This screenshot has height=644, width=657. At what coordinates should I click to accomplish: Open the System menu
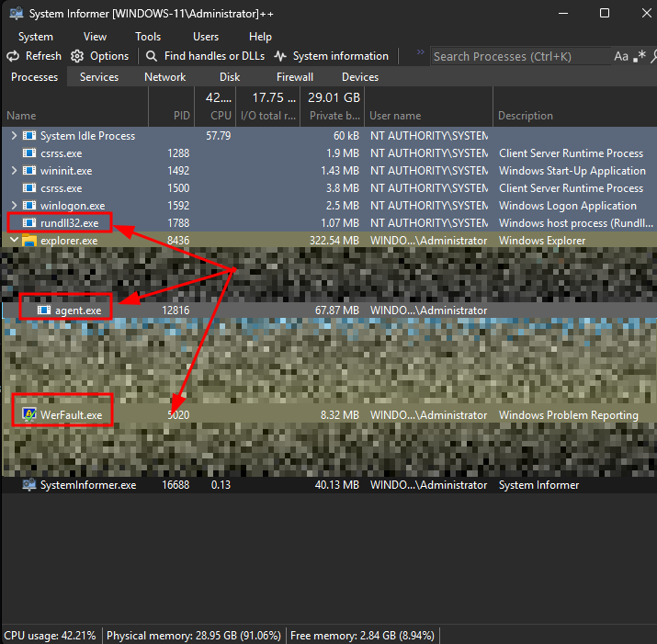36,37
